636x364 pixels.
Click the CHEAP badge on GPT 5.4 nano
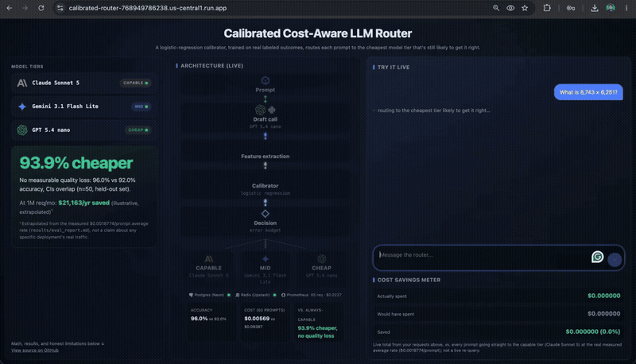click(138, 130)
